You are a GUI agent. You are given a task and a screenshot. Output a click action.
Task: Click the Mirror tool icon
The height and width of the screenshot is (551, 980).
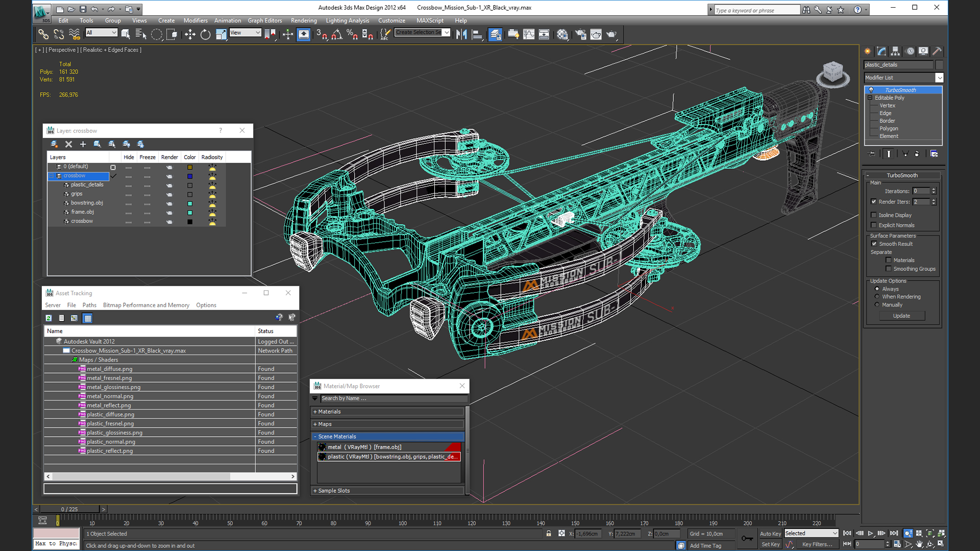(461, 34)
